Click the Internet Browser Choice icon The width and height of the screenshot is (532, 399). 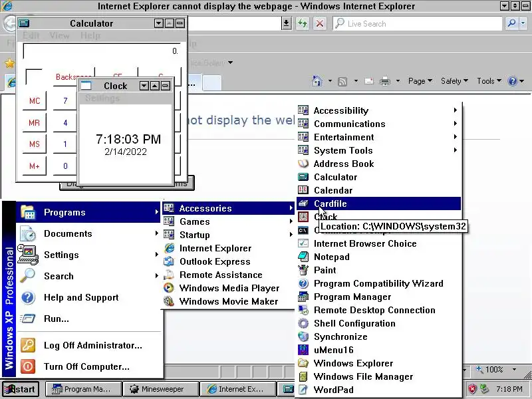303,243
